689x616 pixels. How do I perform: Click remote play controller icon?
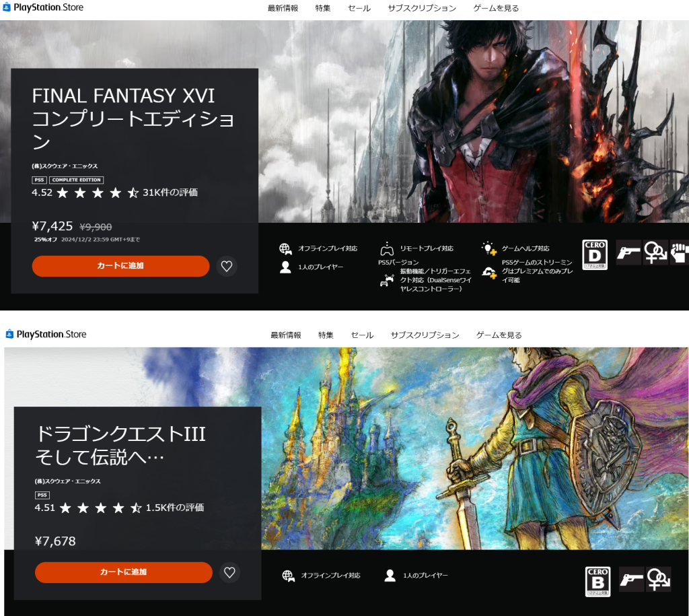[387, 249]
